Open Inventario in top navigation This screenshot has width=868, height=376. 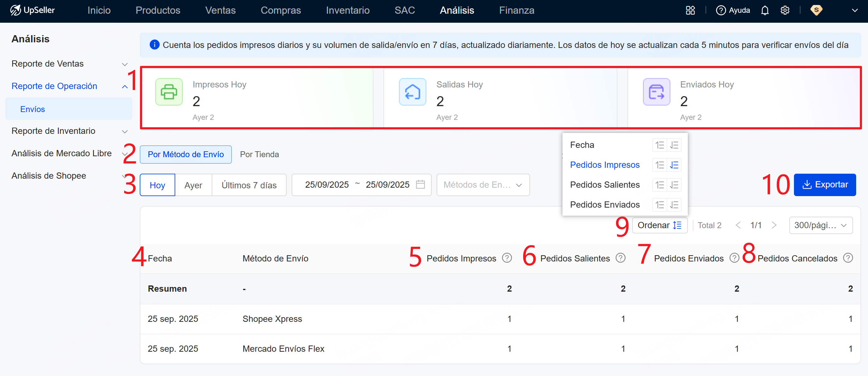[x=347, y=11]
